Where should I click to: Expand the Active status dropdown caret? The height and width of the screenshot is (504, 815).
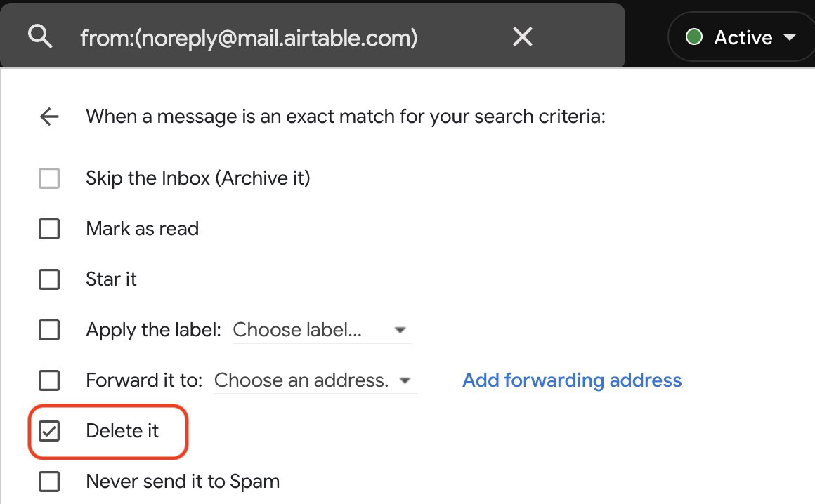pyautogui.click(x=789, y=37)
